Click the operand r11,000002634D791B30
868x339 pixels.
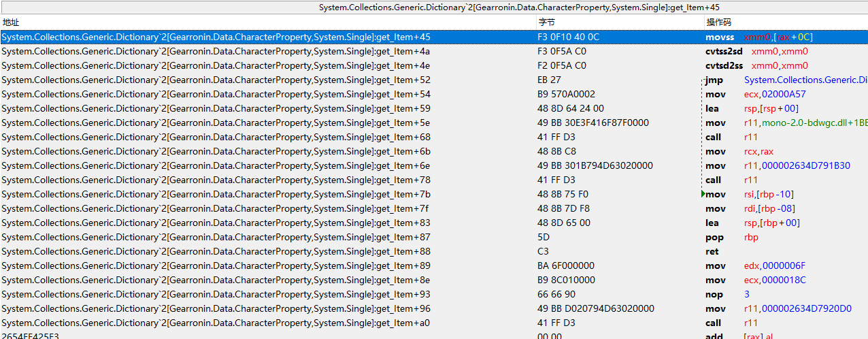(797, 165)
